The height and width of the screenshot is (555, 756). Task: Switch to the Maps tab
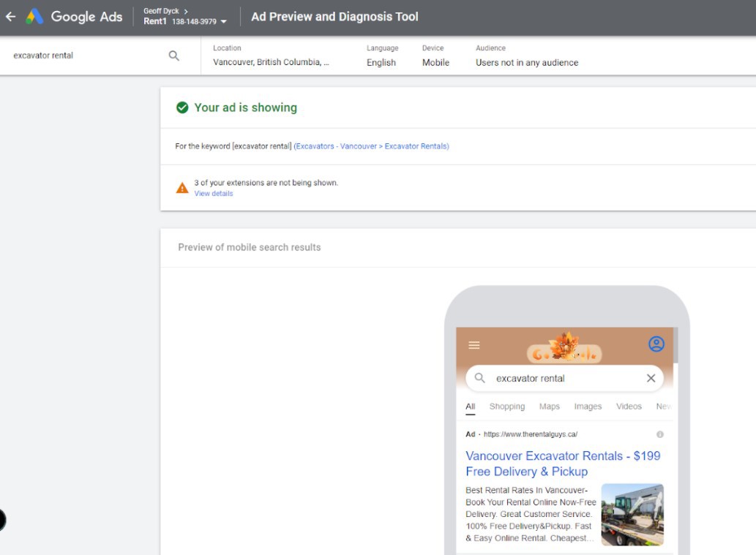[550, 407]
